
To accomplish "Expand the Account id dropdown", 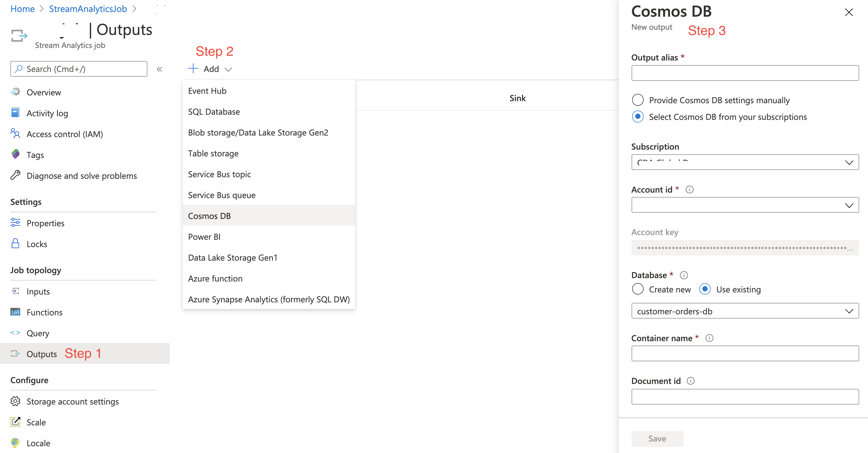I will 745,205.
